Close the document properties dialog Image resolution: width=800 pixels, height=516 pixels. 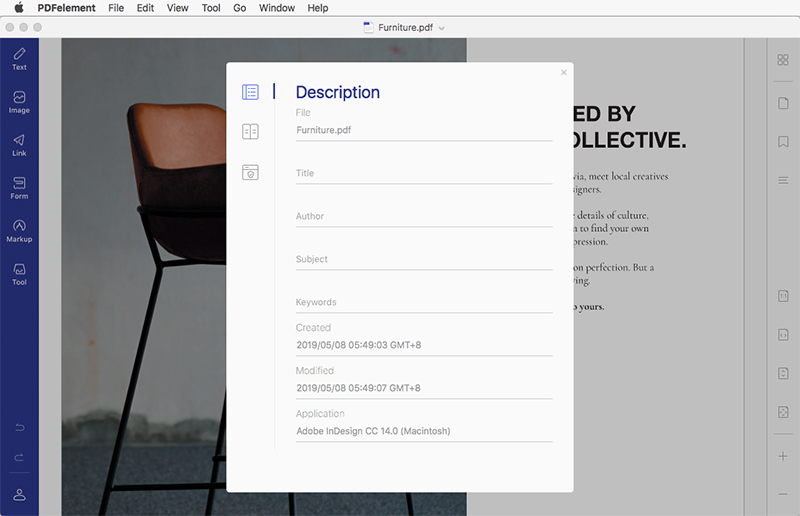click(563, 72)
